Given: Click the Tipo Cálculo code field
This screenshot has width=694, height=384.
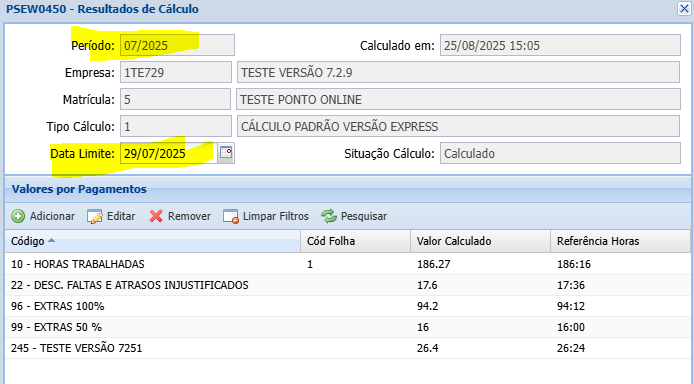Looking at the screenshot, I should click(176, 126).
